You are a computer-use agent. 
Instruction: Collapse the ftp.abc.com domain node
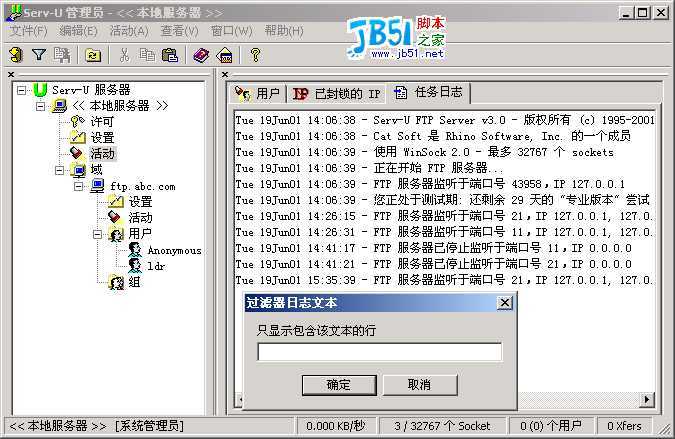click(78, 186)
